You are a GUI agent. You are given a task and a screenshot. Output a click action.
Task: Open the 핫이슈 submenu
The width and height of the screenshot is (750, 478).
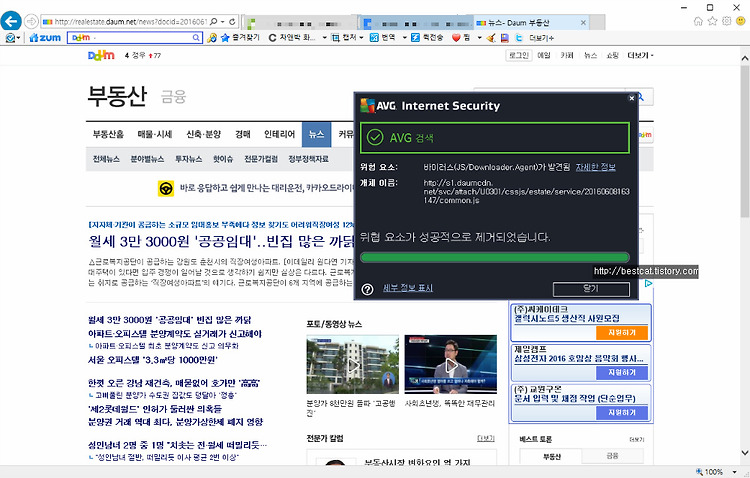223,159
